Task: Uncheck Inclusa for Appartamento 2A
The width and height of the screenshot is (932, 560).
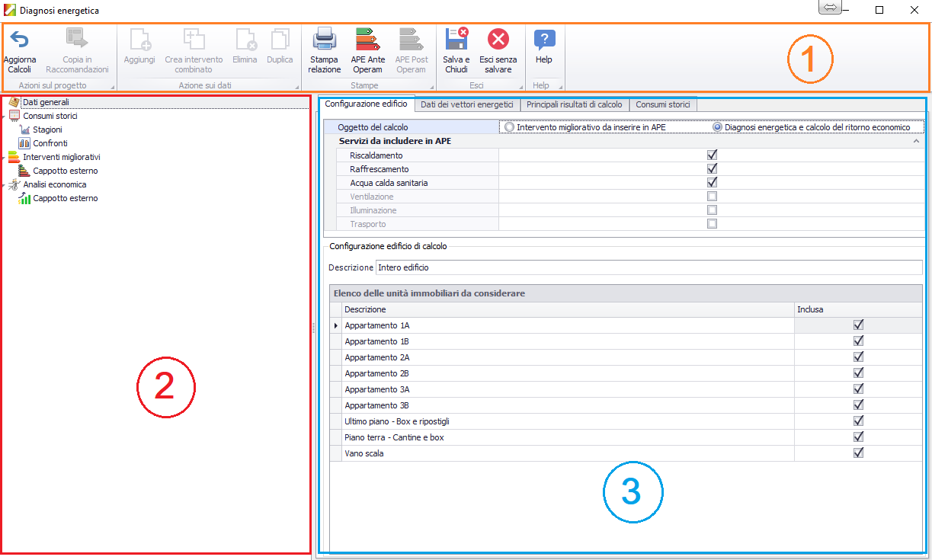Action: pyautogui.click(x=858, y=357)
